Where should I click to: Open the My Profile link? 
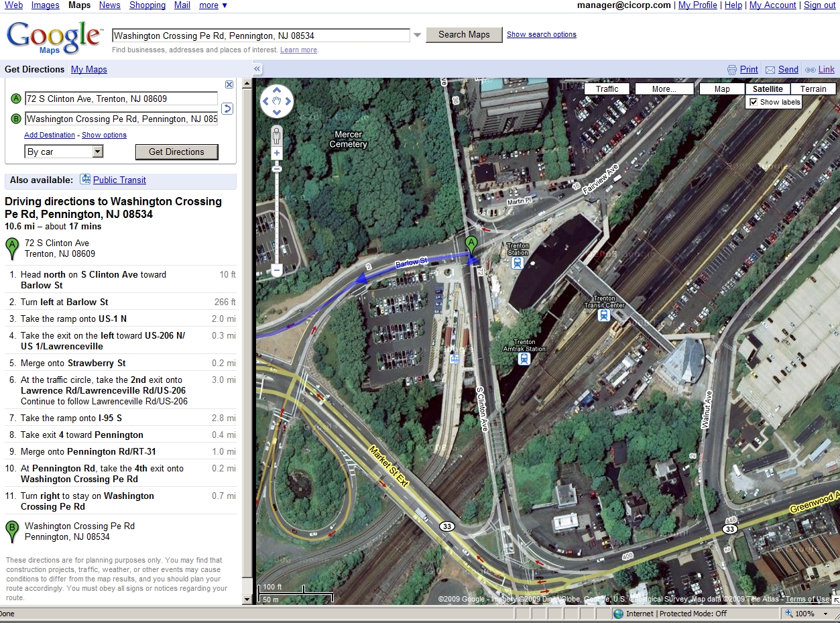[x=698, y=5]
